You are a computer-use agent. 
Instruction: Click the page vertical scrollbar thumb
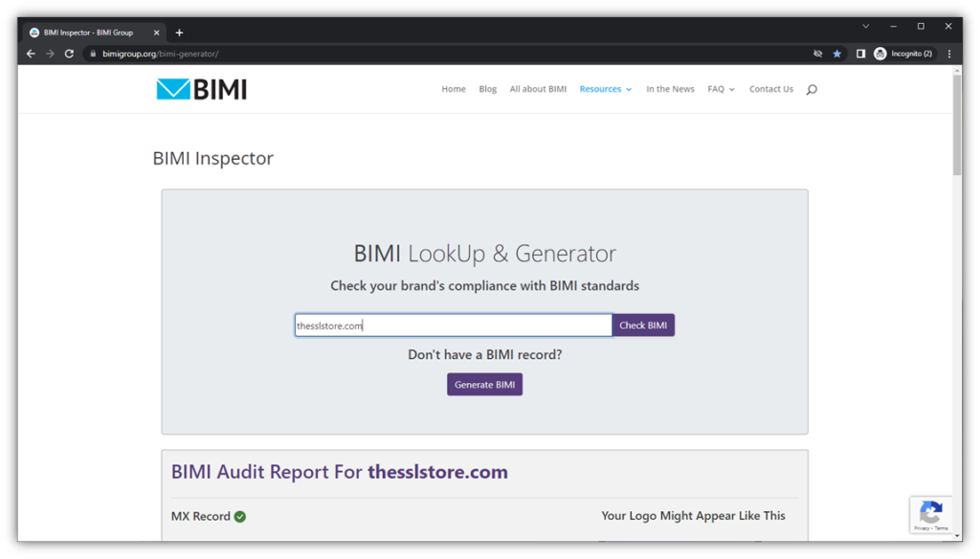pyautogui.click(x=957, y=125)
